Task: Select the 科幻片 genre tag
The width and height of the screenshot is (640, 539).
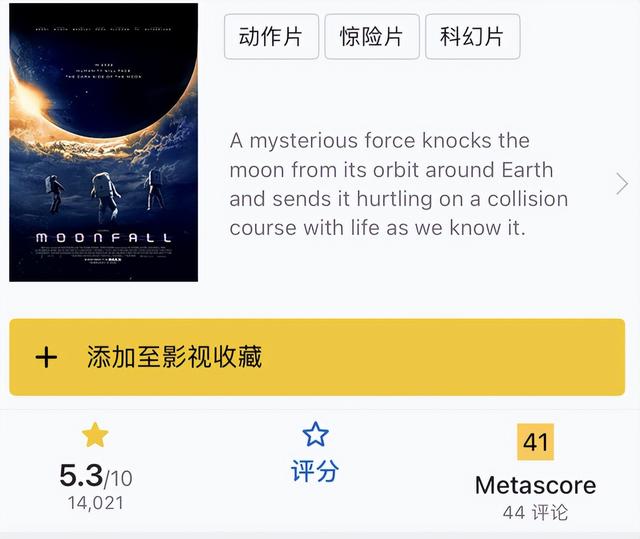Action: [473, 37]
